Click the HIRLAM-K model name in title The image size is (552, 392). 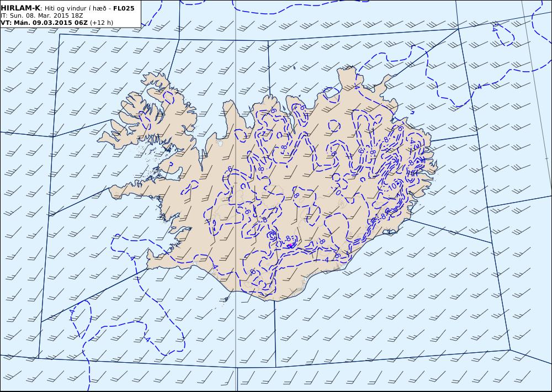[x=20, y=8]
